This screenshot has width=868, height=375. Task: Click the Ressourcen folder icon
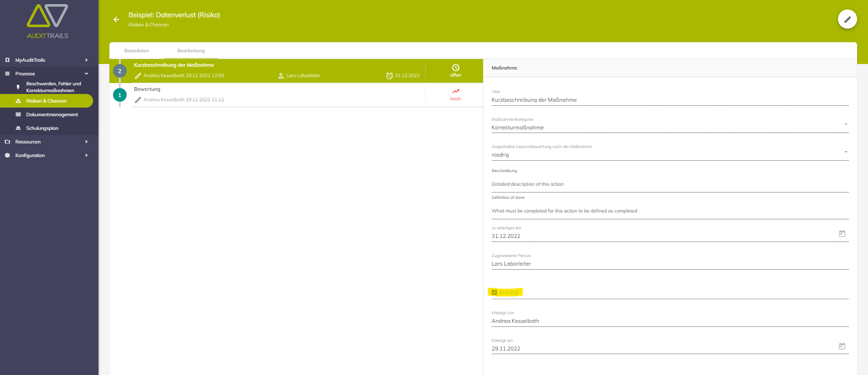click(7, 142)
